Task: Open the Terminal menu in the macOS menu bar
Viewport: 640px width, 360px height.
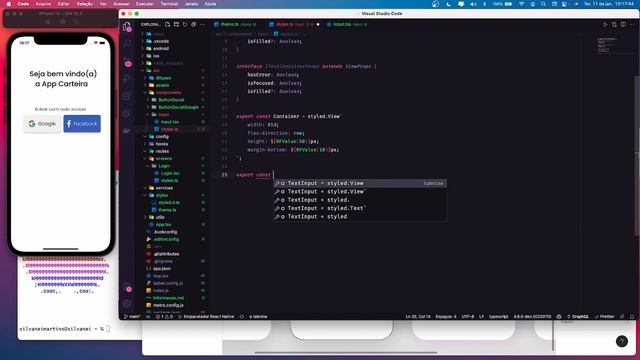Action: tap(169, 4)
